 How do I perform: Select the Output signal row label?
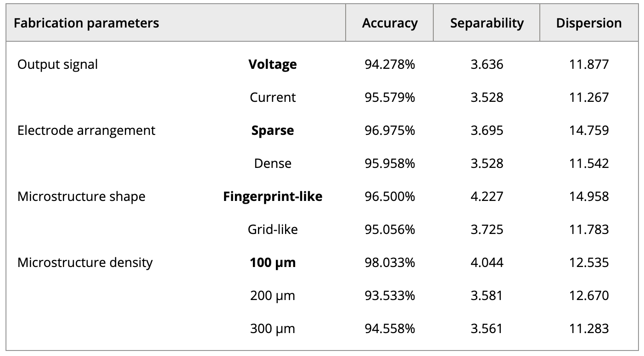(x=57, y=64)
